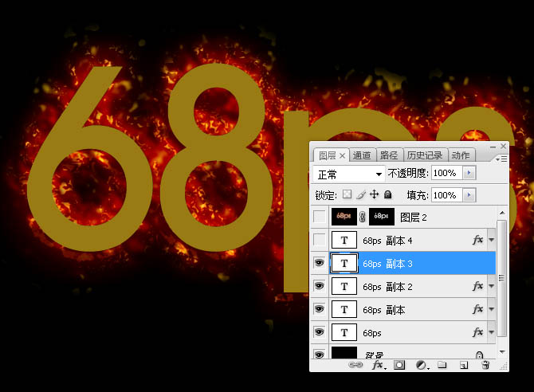Screen dimensions: 534x392
Task: Expand effects of 68ps 副本 layer
Action: pos(492,309)
